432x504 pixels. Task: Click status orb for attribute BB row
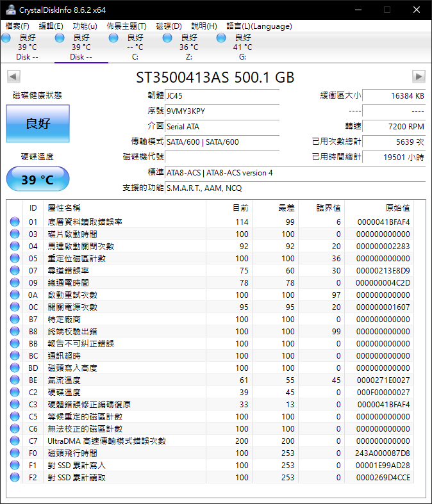[15, 343]
